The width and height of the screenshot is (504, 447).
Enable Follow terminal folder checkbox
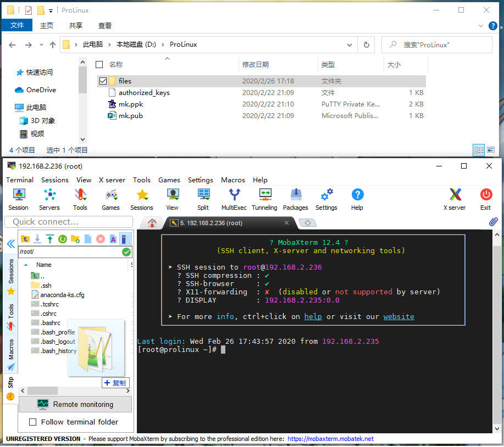click(32, 422)
